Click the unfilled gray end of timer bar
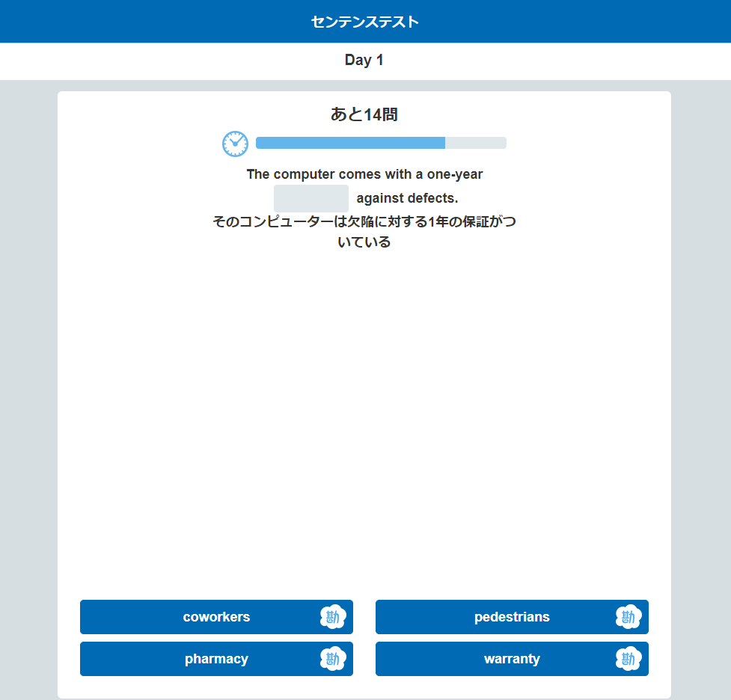731x700 pixels. click(x=476, y=143)
